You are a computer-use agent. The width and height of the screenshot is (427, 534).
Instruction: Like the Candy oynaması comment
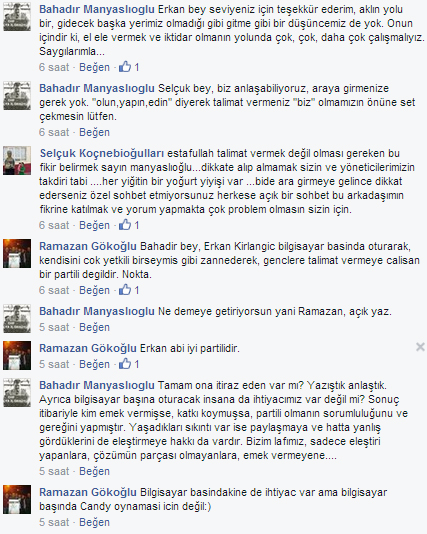coord(94,522)
